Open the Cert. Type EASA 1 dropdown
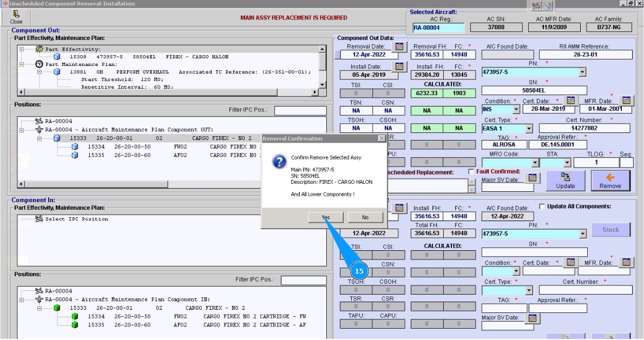This screenshot has width=644, height=340. tap(528, 129)
